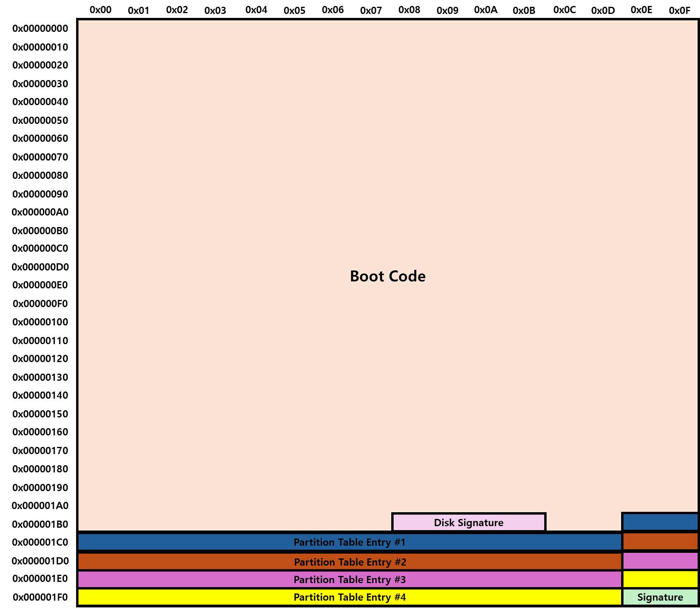This screenshot has height=609, width=700.
Task: Click the 0x000000C0 row offset label
Action: 40,249
